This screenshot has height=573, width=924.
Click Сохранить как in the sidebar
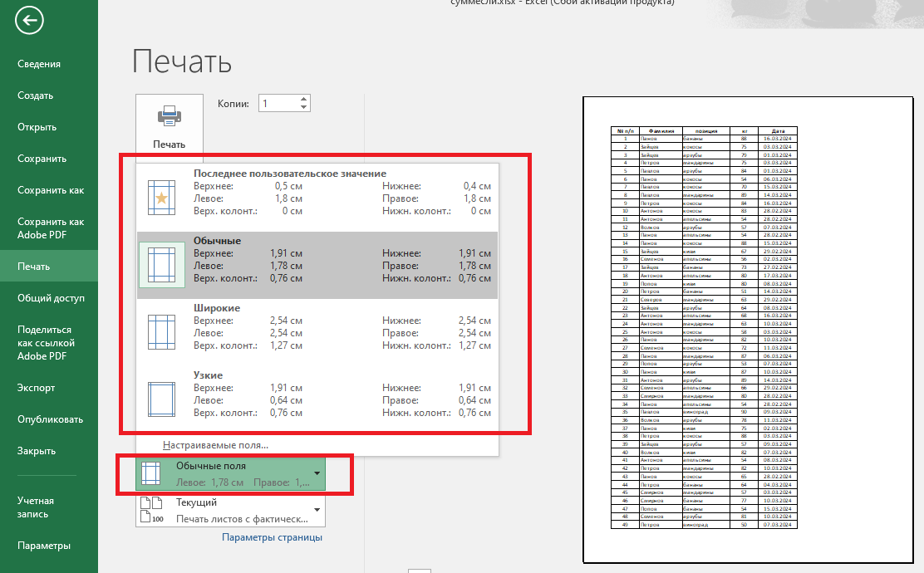pos(51,190)
